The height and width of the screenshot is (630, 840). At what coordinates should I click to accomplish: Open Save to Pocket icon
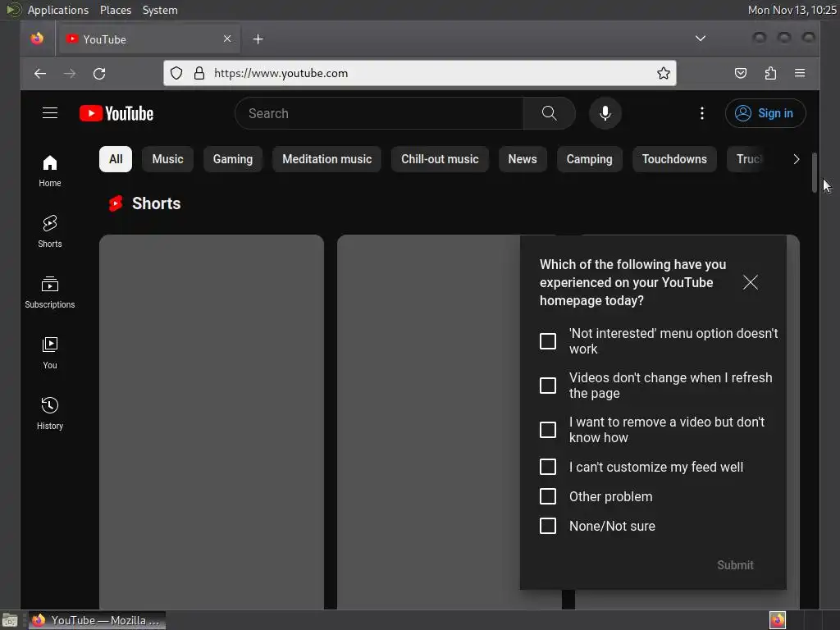pyautogui.click(x=741, y=73)
